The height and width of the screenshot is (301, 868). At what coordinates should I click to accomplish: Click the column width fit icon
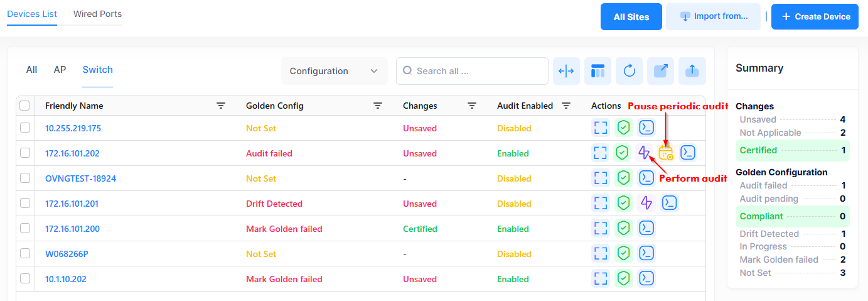pyautogui.click(x=566, y=71)
